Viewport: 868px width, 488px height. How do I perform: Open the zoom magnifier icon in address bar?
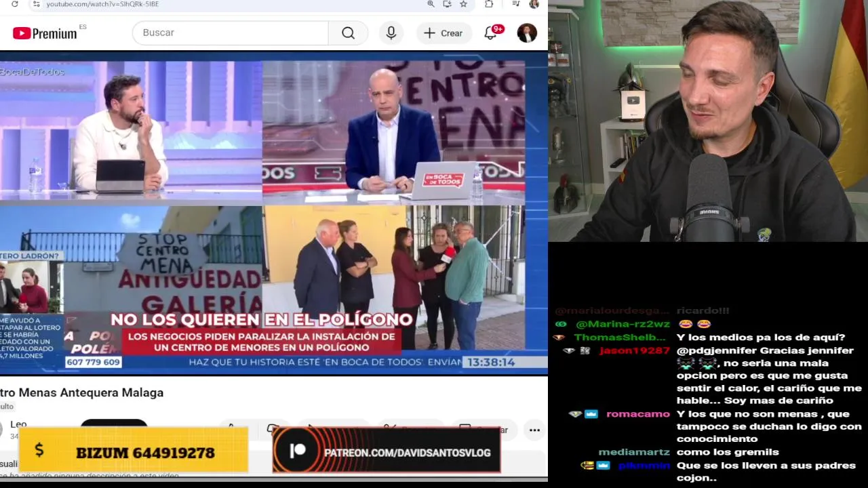pyautogui.click(x=431, y=4)
